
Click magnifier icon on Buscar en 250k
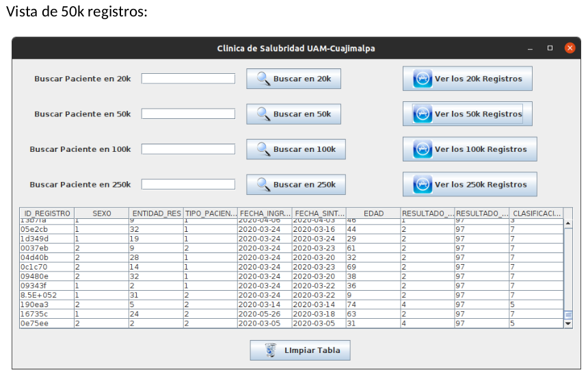click(x=263, y=185)
